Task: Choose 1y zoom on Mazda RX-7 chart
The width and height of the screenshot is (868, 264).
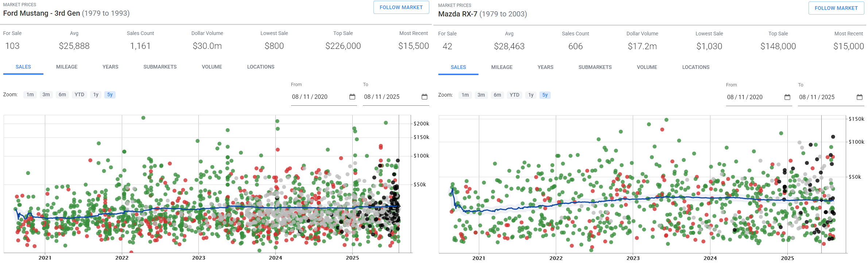Action: click(x=531, y=95)
